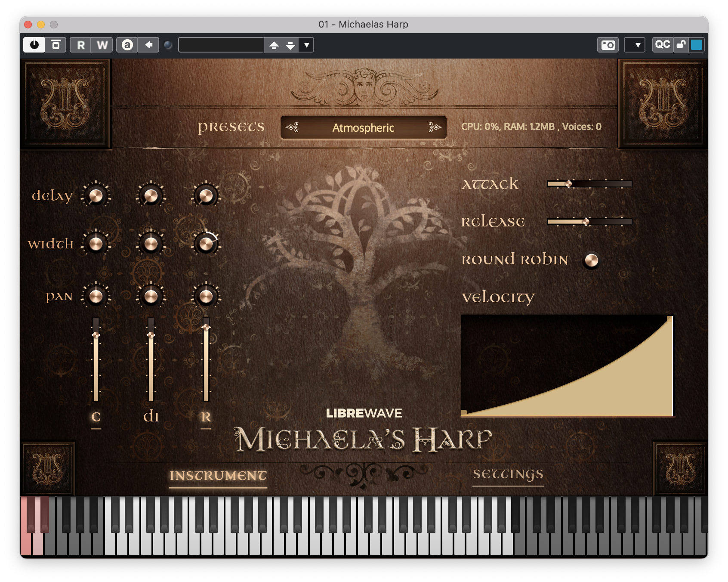The height and width of the screenshot is (582, 728).
Task: Click the Librewave logo
Action: pos(364,413)
